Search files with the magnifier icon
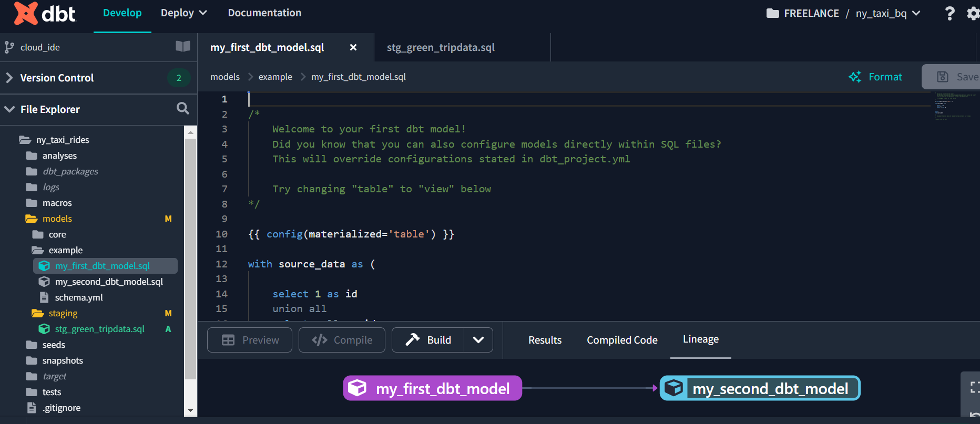Viewport: 980px width, 424px height. (x=182, y=109)
